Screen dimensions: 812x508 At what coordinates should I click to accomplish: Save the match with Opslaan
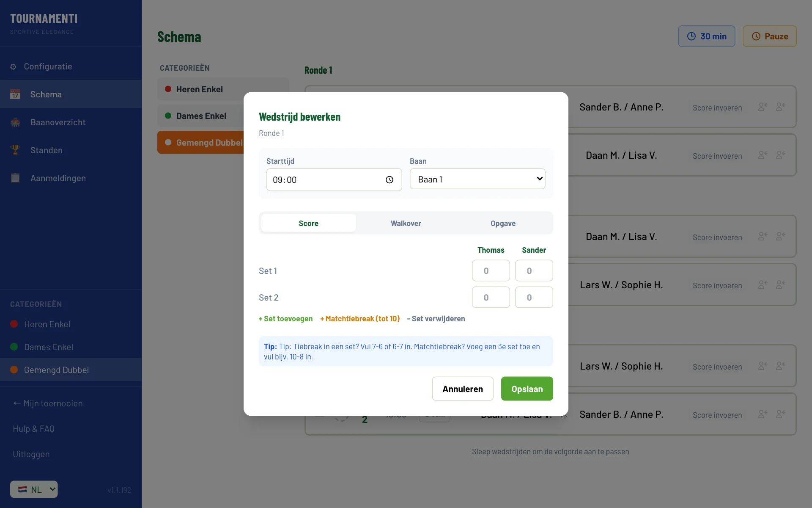(527, 389)
